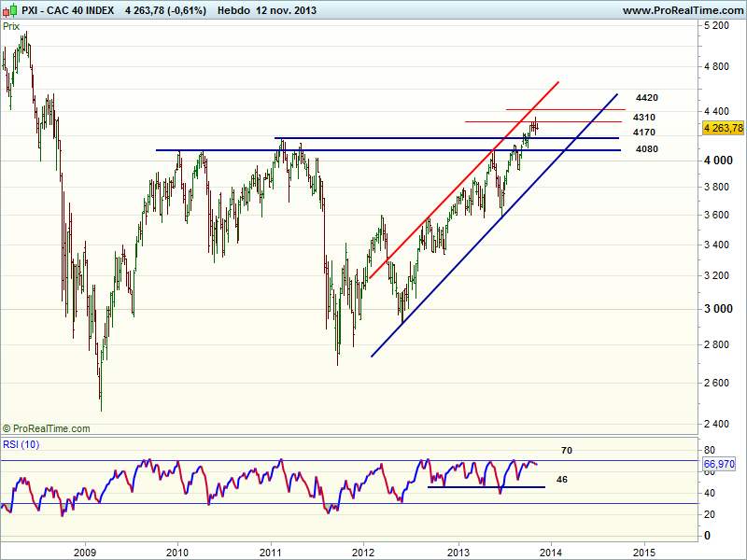The image size is (747, 560).
Task: Click the candlestick chart icon in title bar
Action: 9,10
